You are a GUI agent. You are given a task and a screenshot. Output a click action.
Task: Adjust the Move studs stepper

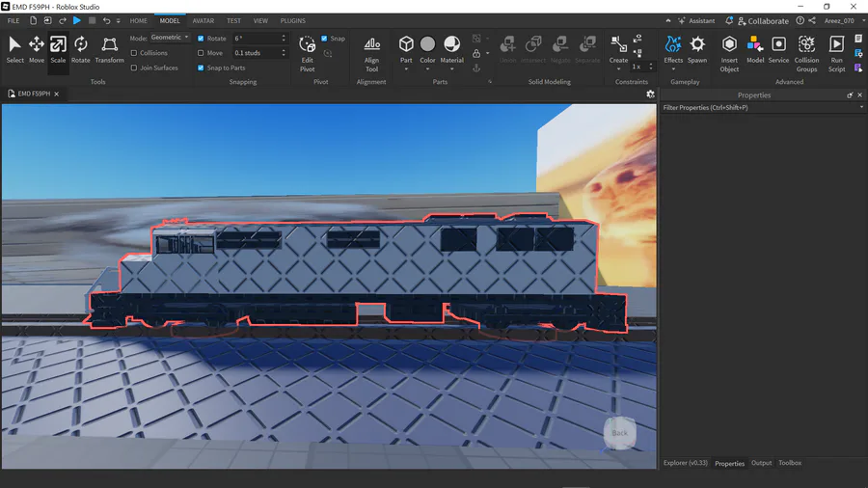click(284, 53)
